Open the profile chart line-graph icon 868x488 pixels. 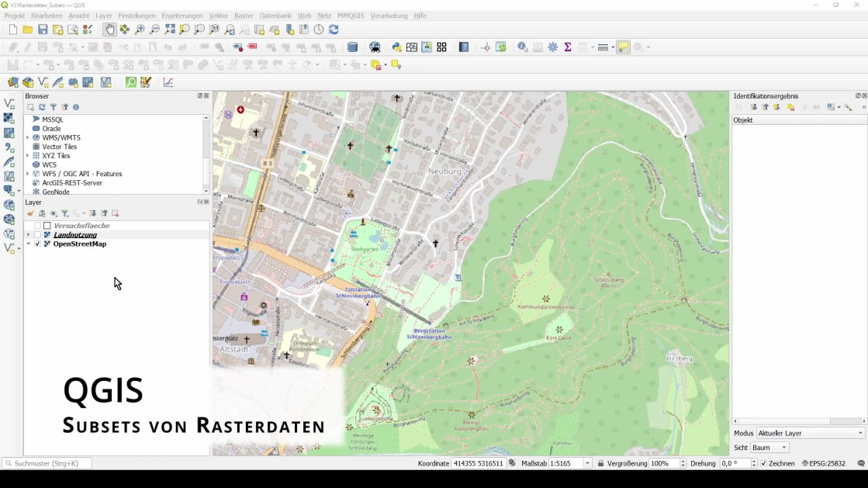pos(168,82)
